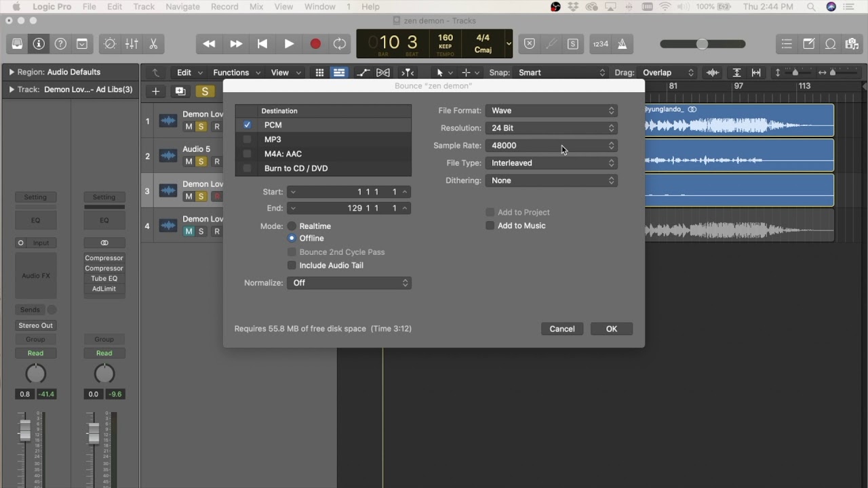Image resolution: width=868 pixels, height=488 pixels.
Task: Open the Loop Browser icon
Action: tap(831, 44)
